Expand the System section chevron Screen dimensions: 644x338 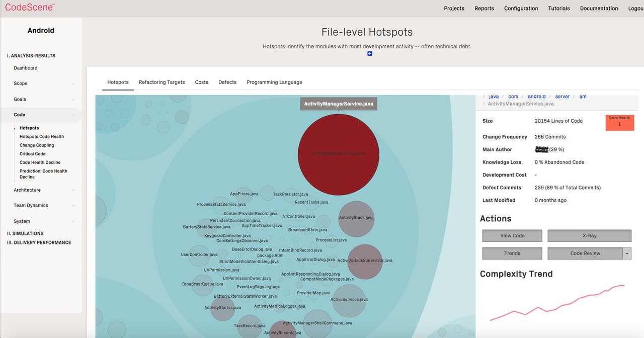(x=73, y=221)
